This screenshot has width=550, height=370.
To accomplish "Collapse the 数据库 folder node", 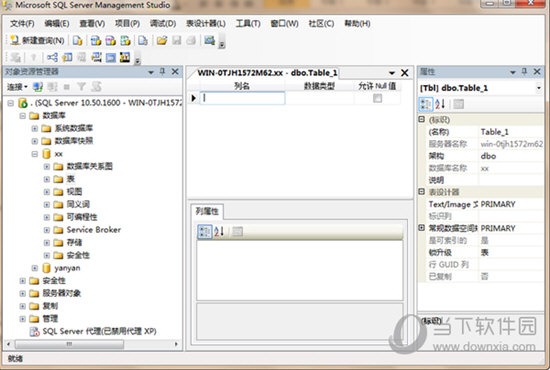I will click(22, 116).
